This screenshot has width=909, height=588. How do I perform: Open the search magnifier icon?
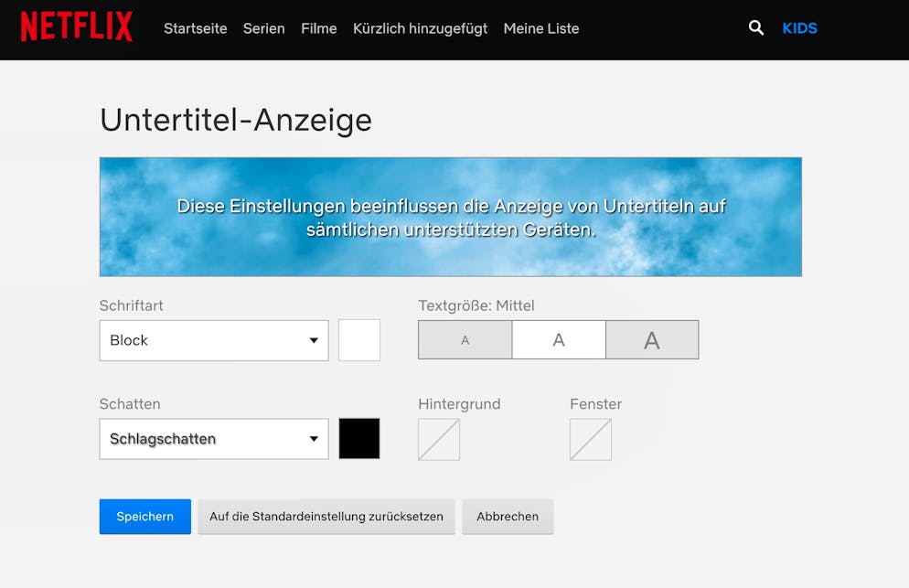coord(756,27)
